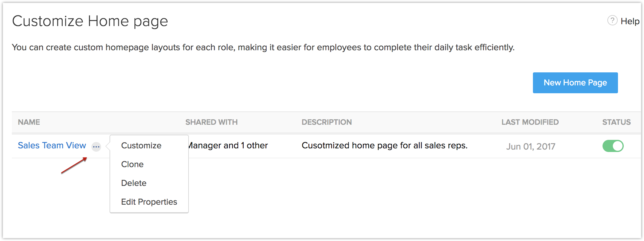The height and width of the screenshot is (241, 644).
Task: Click the STATUS column header
Action: click(x=616, y=122)
